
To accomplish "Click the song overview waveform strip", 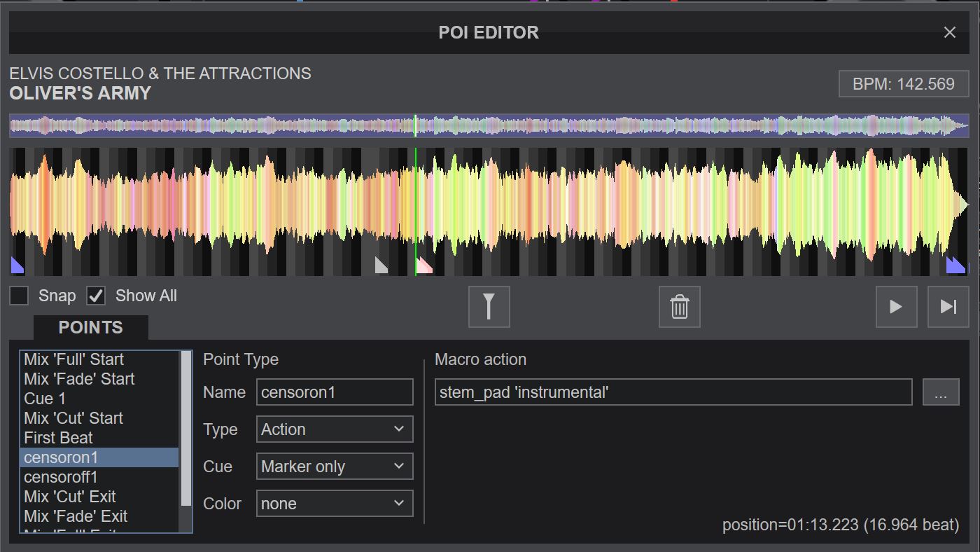I will (x=489, y=126).
